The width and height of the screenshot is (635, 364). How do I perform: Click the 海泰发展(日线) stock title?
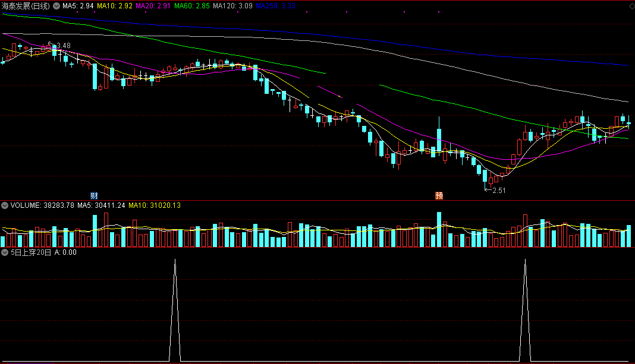pyautogui.click(x=26, y=6)
